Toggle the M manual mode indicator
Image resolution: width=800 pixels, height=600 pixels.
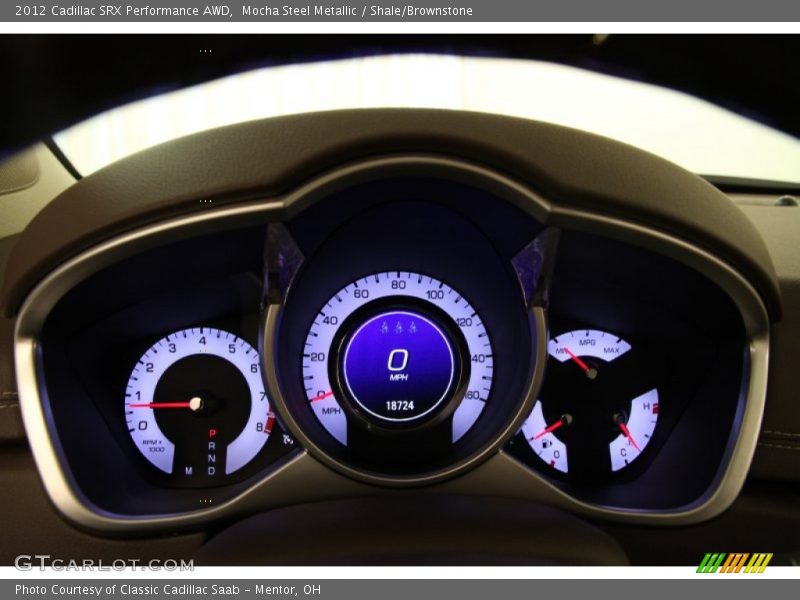coord(188,468)
